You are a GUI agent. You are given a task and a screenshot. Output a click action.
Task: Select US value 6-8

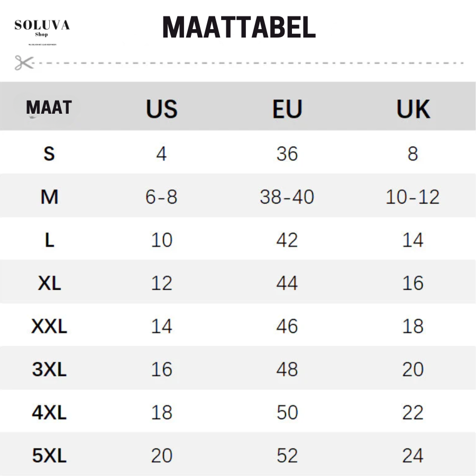162,197
